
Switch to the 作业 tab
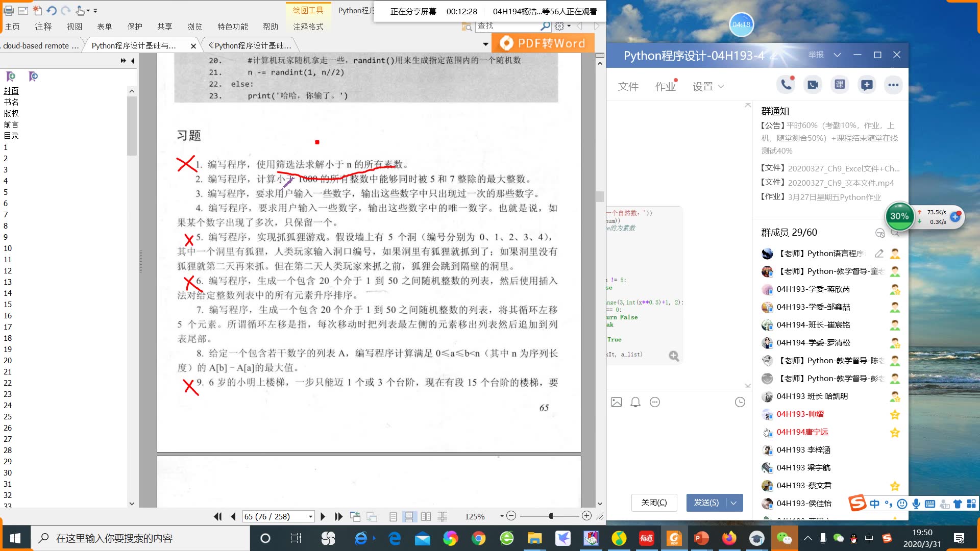point(665,86)
